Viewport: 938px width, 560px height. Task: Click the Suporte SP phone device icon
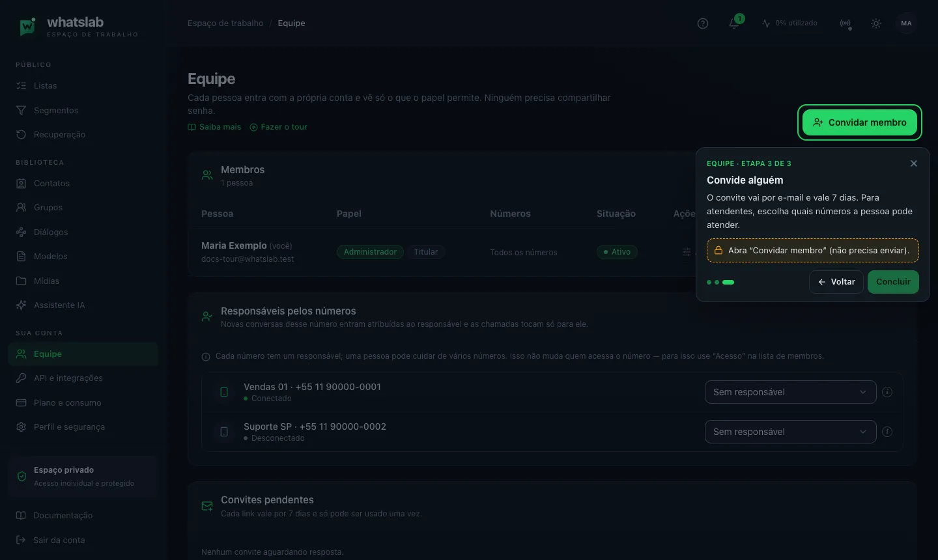tap(224, 432)
